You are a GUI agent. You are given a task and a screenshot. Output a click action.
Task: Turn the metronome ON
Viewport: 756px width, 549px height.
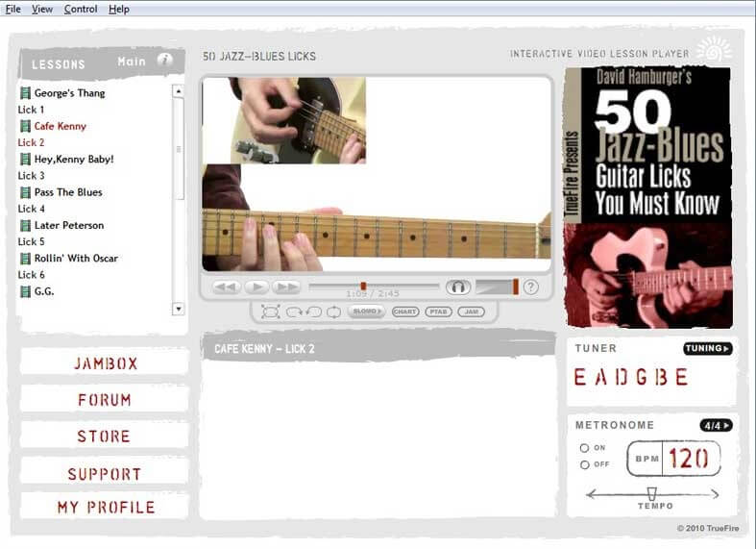click(x=584, y=448)
